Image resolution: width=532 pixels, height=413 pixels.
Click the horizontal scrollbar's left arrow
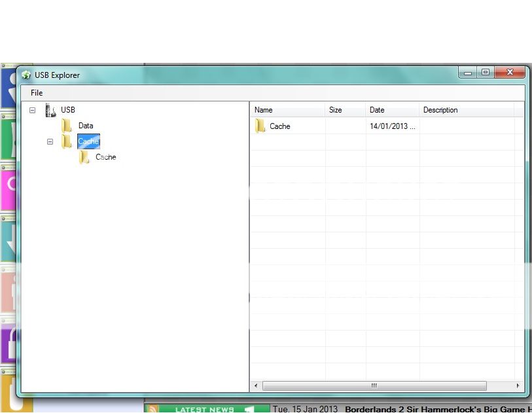[x=256, y=386]
